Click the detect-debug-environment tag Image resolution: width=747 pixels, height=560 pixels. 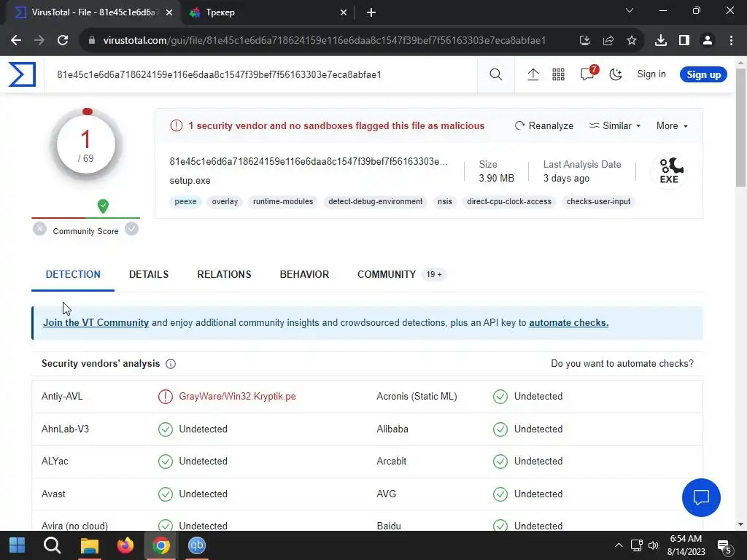tap(376, 202)
